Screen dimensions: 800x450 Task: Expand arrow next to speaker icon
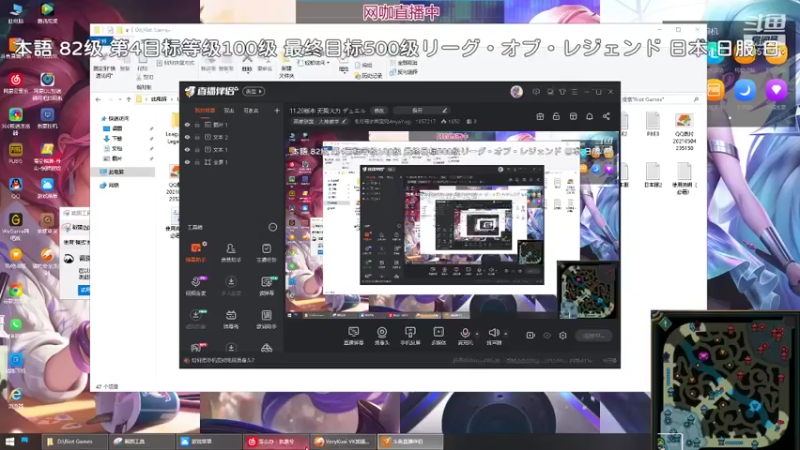(x=506, y=334)
